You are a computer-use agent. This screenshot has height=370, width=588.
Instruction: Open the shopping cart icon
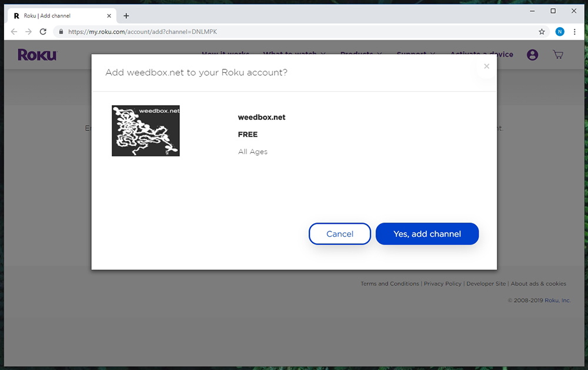coord(558,55)
